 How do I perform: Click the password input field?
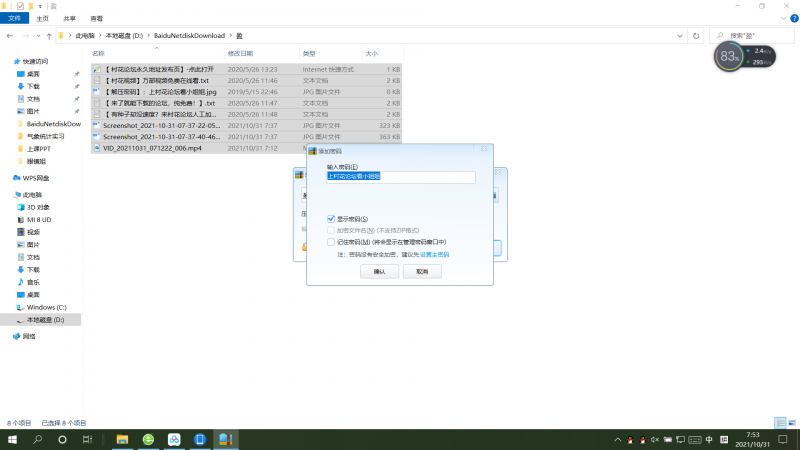[x=400, y=176]
